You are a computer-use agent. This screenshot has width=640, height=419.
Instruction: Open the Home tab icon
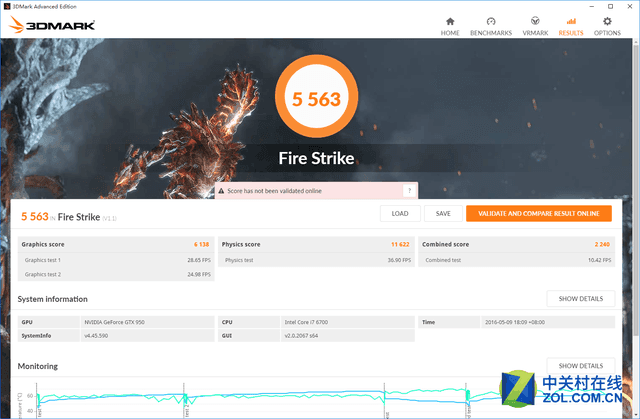pyautogui.click(x=450, y=21)
